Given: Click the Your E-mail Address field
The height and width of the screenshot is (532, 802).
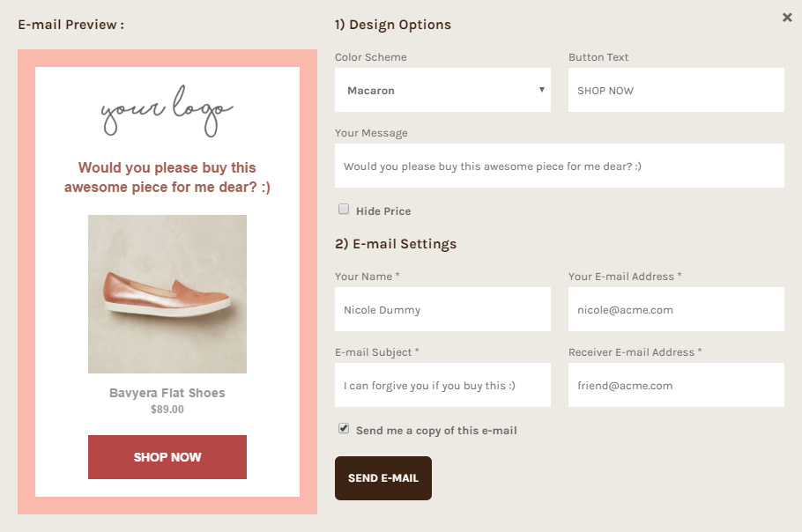Looking at the screenshot, I should [676, 310].
